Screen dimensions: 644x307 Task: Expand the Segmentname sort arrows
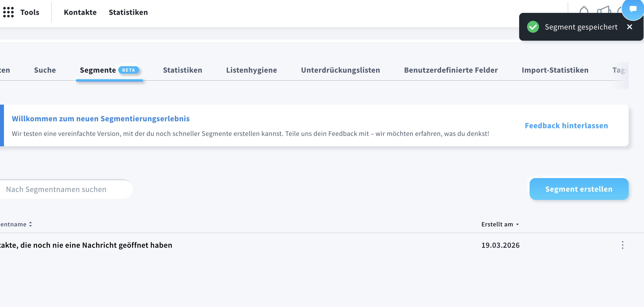30,224
